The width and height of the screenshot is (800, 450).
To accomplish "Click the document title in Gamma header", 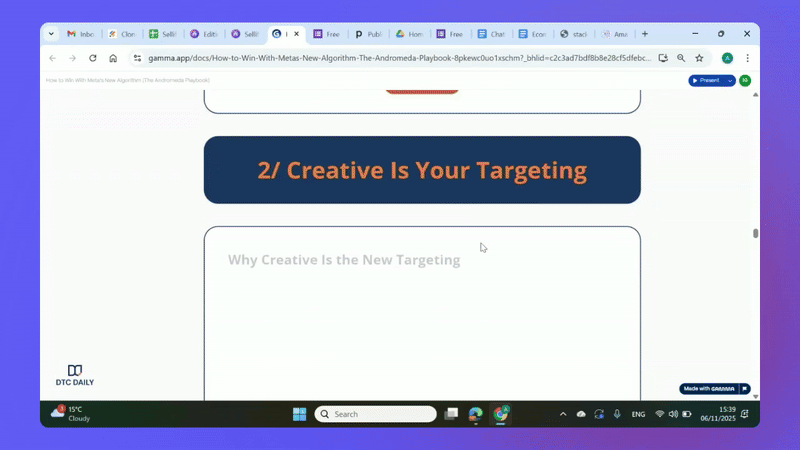I will (128, 80).
